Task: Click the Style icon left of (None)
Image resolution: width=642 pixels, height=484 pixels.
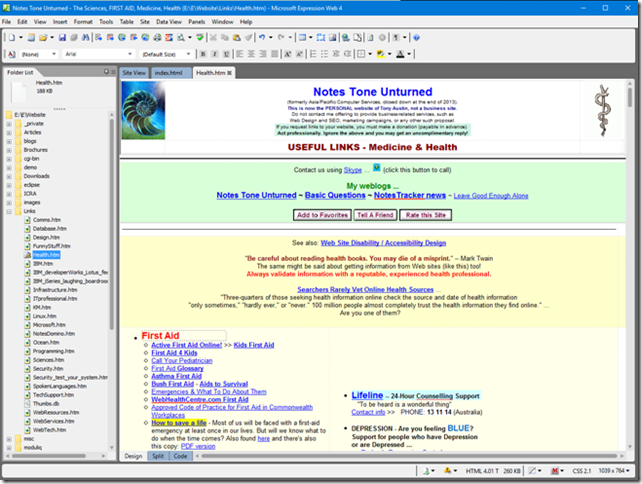Action: point(11,54)
